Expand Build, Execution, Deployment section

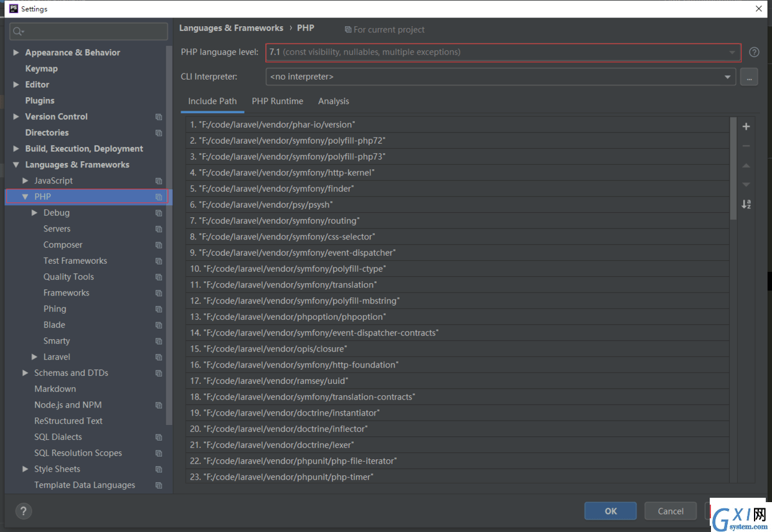[x=16, y=149]
